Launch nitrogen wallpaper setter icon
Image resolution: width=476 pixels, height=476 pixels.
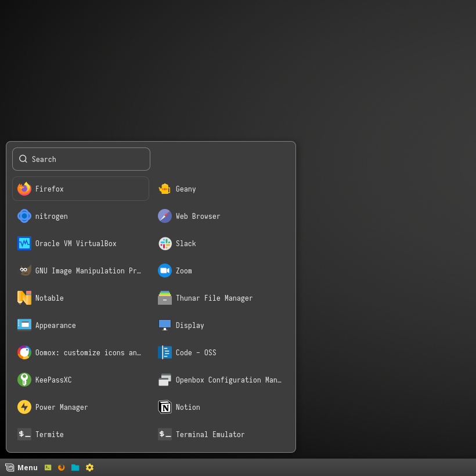tap(24, 216)
